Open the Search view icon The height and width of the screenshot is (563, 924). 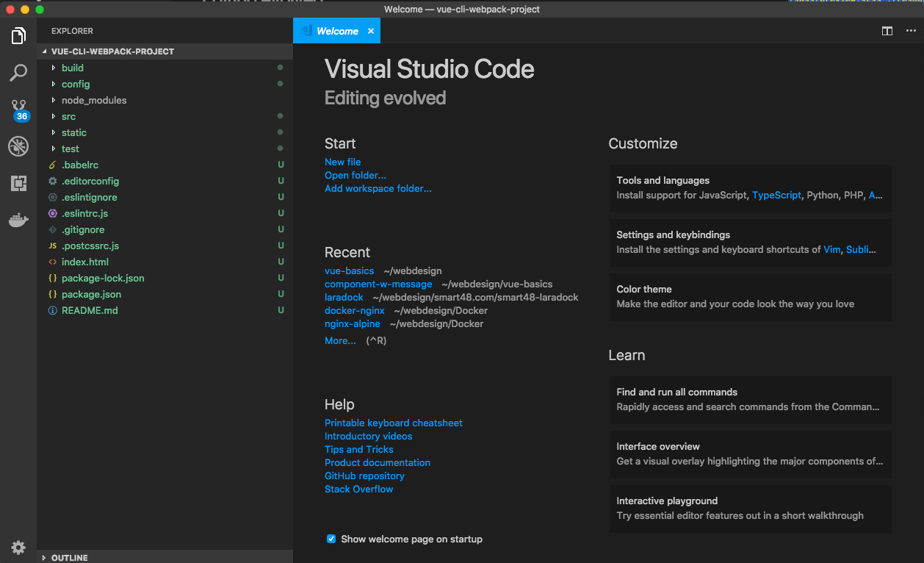pyautogui.click(x=18, y=72)
